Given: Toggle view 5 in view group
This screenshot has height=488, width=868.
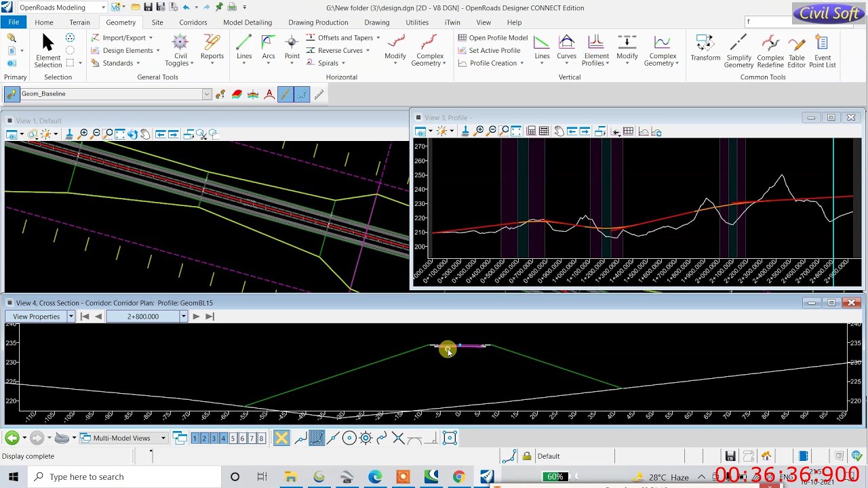Looking at the screenshot, I should coord(233,439).
